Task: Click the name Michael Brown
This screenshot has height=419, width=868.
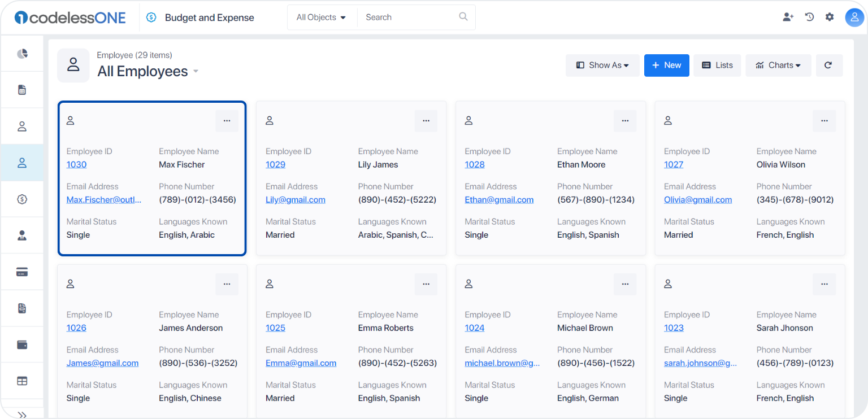Action: coord(585,328)
